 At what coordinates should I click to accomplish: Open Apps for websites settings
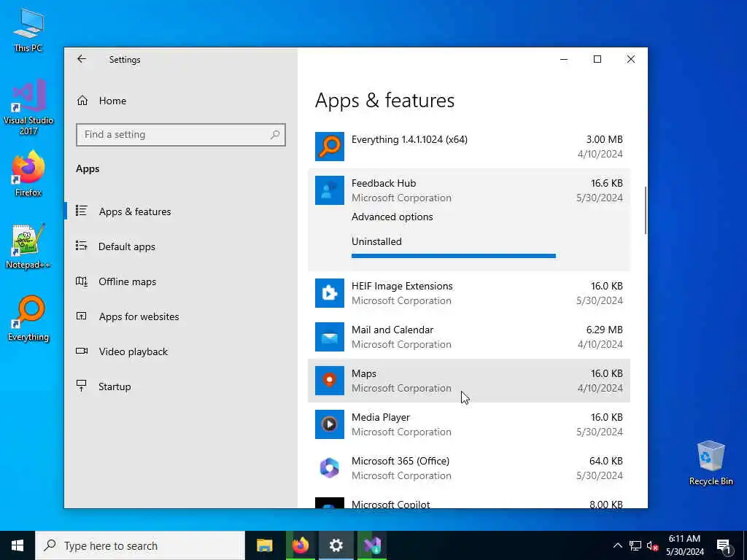139,316
